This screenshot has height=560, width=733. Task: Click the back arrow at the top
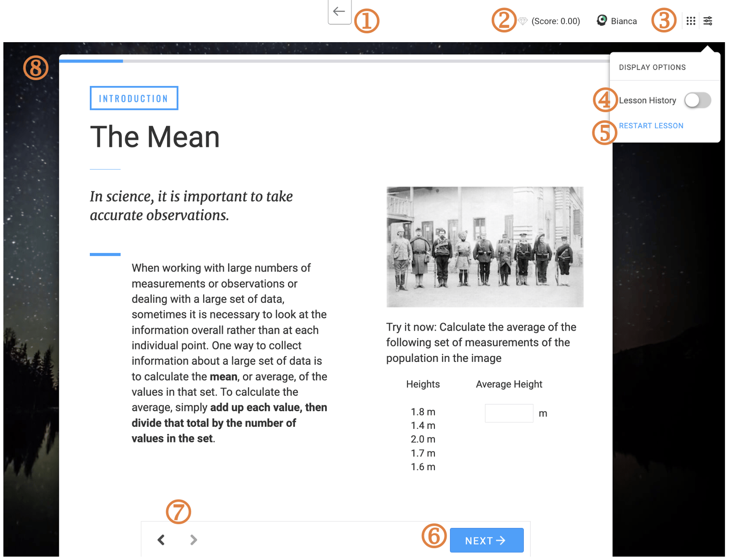click(339, 12)
